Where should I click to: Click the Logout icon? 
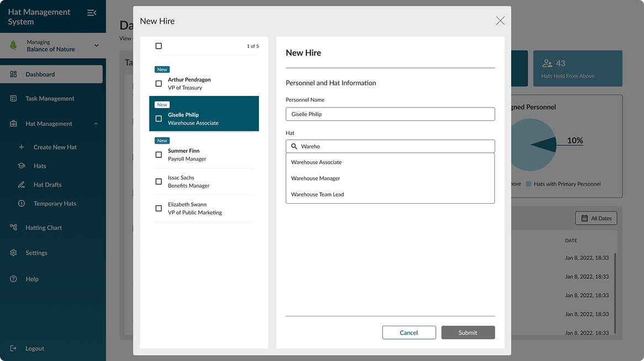tap(14, 348)
